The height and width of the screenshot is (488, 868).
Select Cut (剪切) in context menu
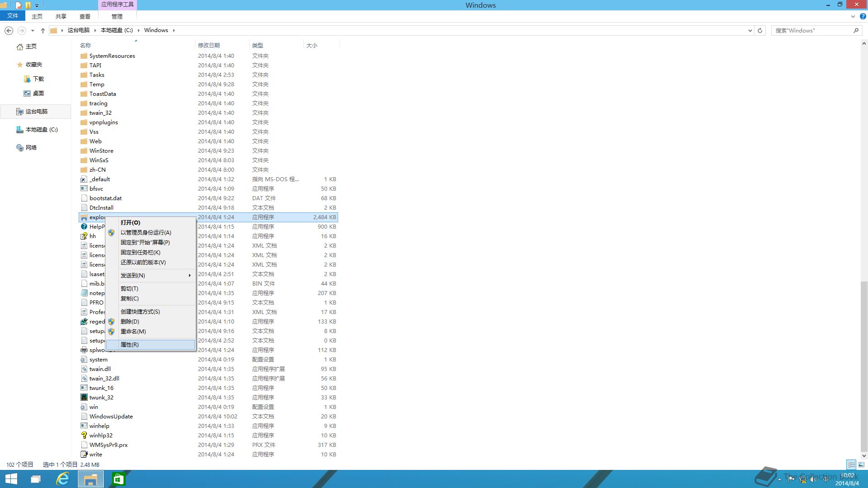tap(151, 289)
